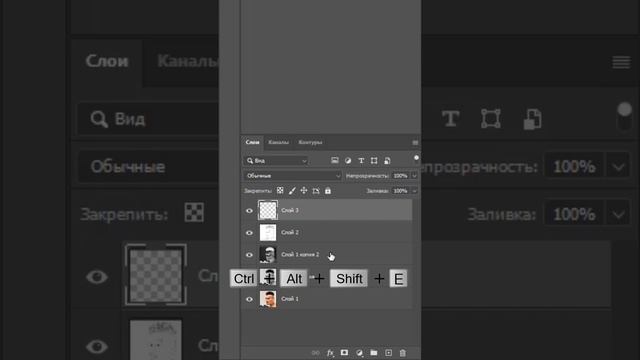The width and height of the screenshot is (640, 360).
Task: Click the Заливка label
Action: click(x=377, y=191)
